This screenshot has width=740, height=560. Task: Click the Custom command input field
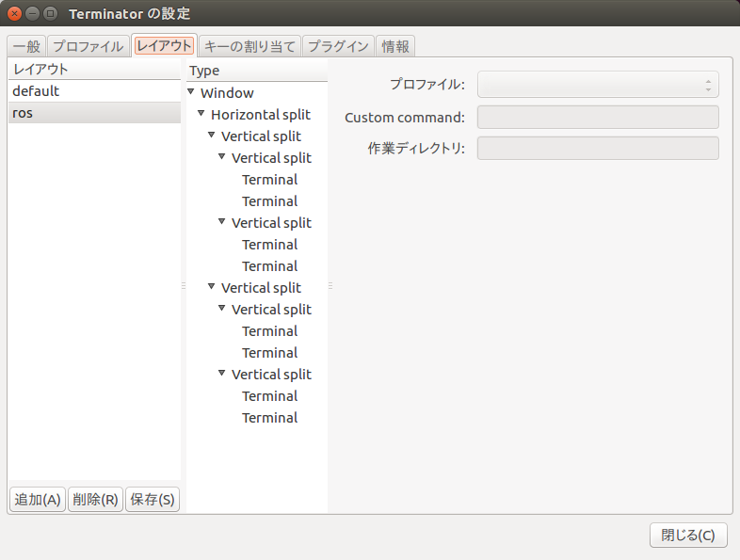click(x=598, y=117)
